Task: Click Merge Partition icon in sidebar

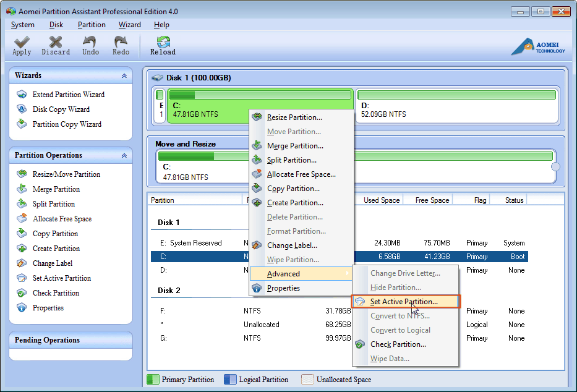Action: click(x=22, y=189)
